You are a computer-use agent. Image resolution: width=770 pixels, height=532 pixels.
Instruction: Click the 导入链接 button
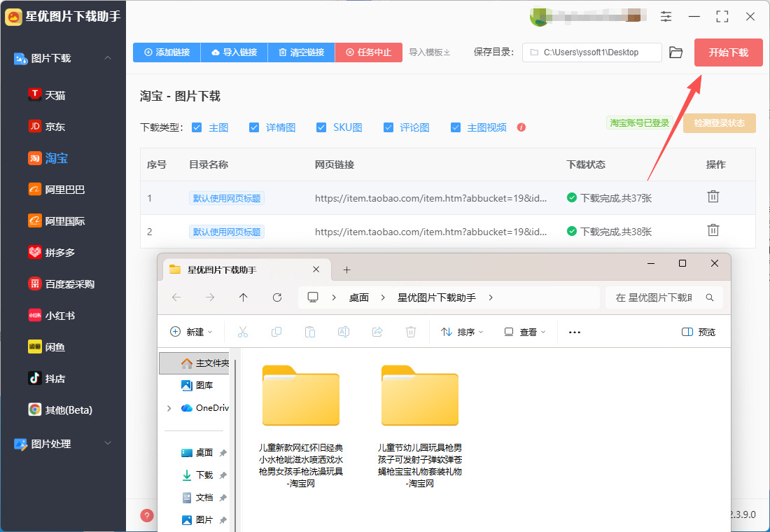pos(234,52)
